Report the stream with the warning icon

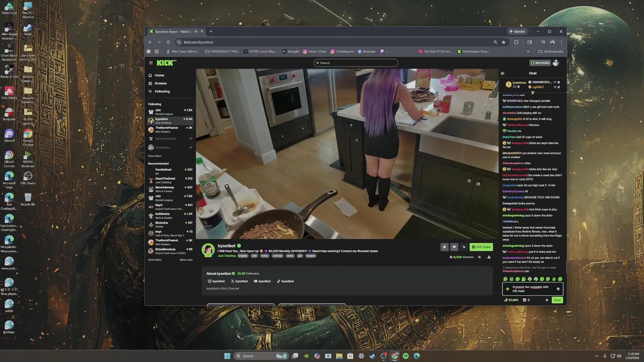(489, 257)
